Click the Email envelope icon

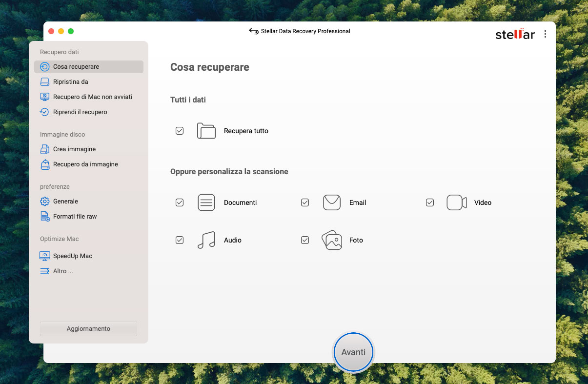pyautogui.click(x=332, y=202)
